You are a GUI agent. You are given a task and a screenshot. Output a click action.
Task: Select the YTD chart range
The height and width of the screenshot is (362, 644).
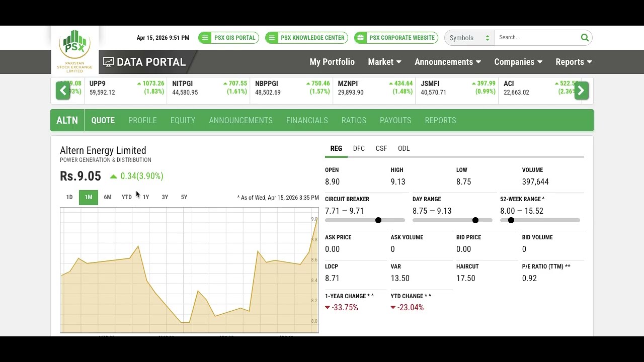tap(127, 197)
